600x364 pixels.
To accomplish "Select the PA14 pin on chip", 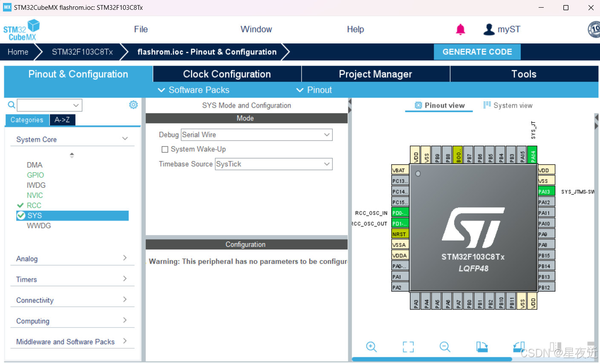I will click(532, 155).
